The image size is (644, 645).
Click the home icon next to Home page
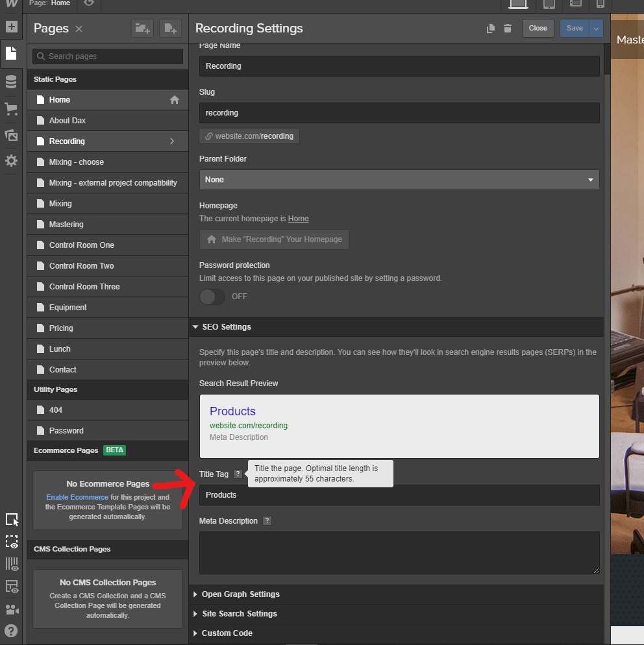coord(175,100)
